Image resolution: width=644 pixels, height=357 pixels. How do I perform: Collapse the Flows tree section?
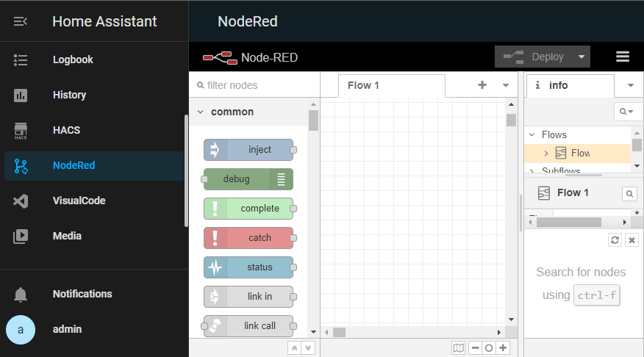coord(532,134)
